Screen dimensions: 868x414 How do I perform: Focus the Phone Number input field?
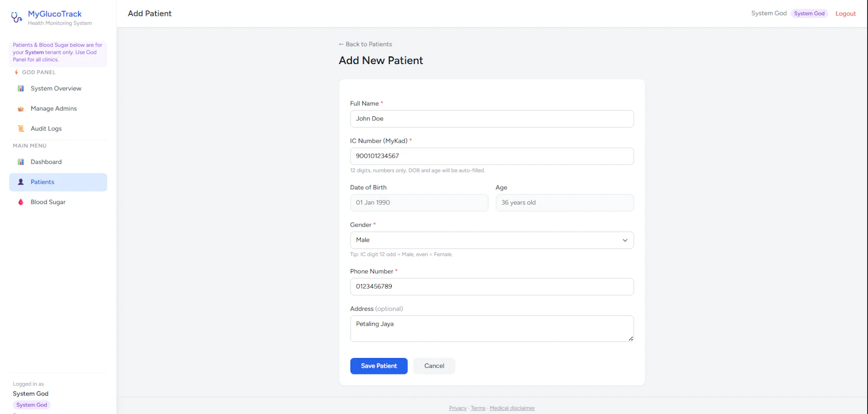[492, 286]
